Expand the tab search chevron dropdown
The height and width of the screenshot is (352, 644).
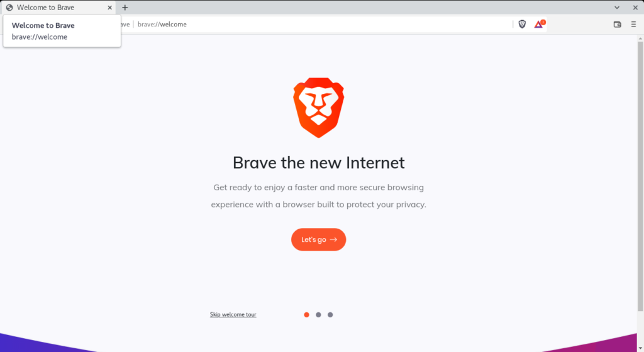tap(617, 8)
